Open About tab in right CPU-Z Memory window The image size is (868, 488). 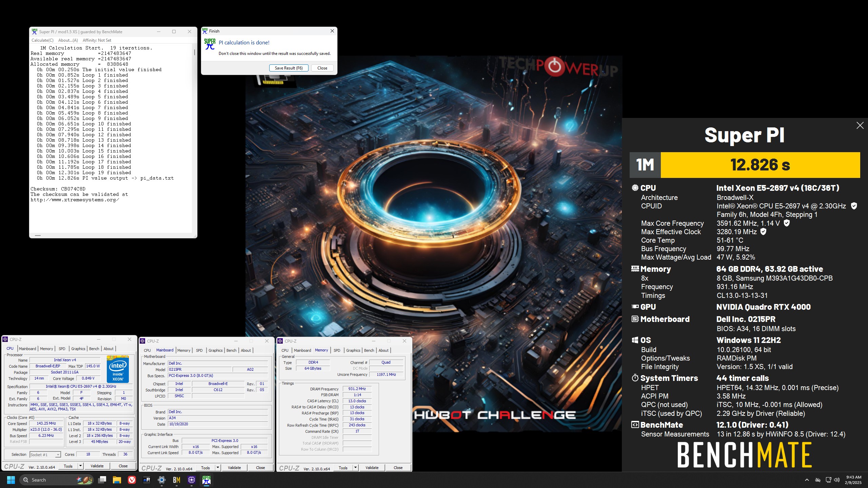383,350
